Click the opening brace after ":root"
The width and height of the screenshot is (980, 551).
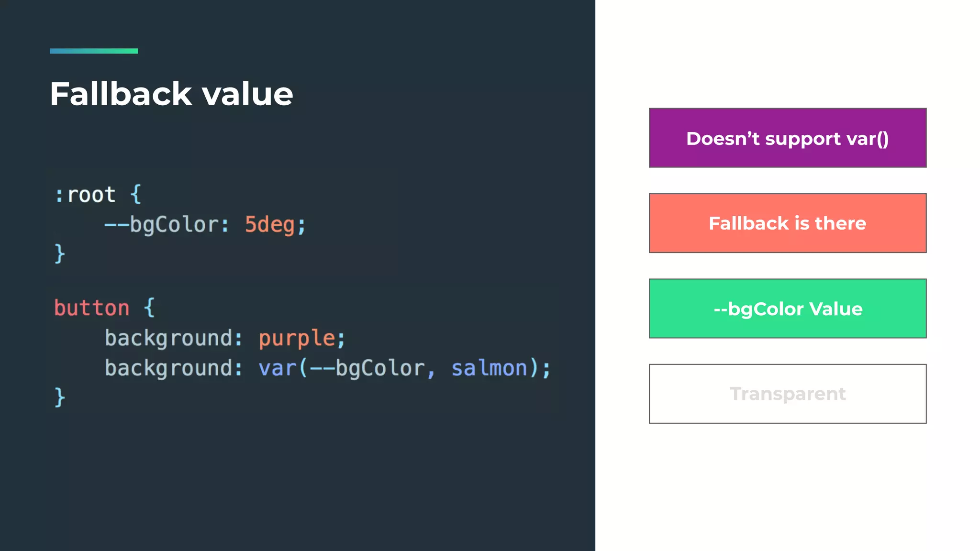(136, 195)
